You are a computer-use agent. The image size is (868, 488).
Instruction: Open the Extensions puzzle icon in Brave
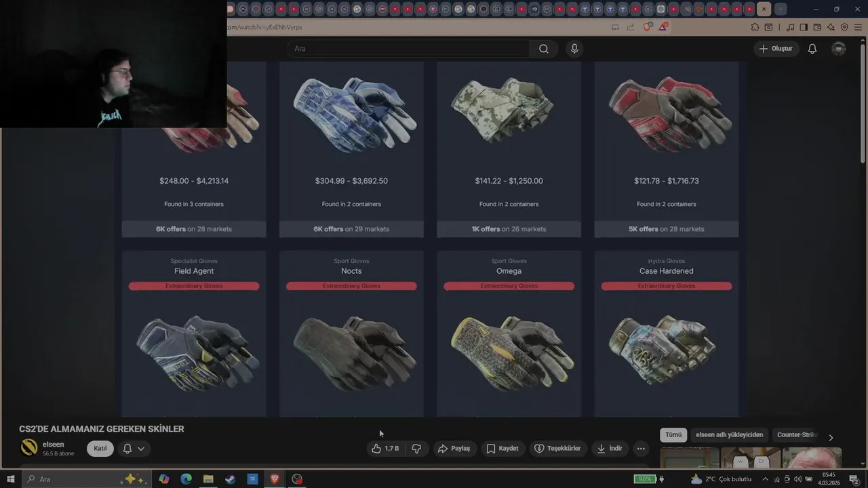pos(755,27)
